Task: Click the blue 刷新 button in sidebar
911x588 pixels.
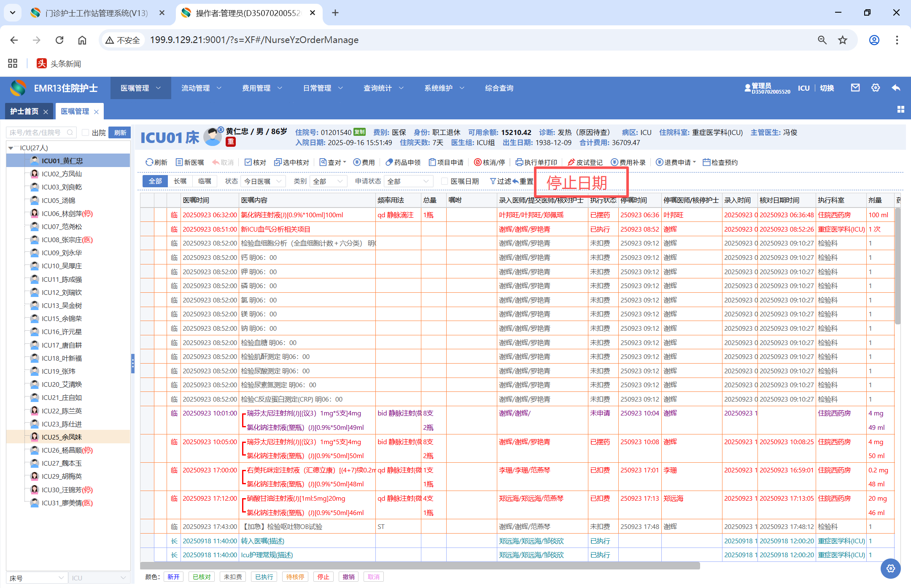Action: [x=120, y=132]
